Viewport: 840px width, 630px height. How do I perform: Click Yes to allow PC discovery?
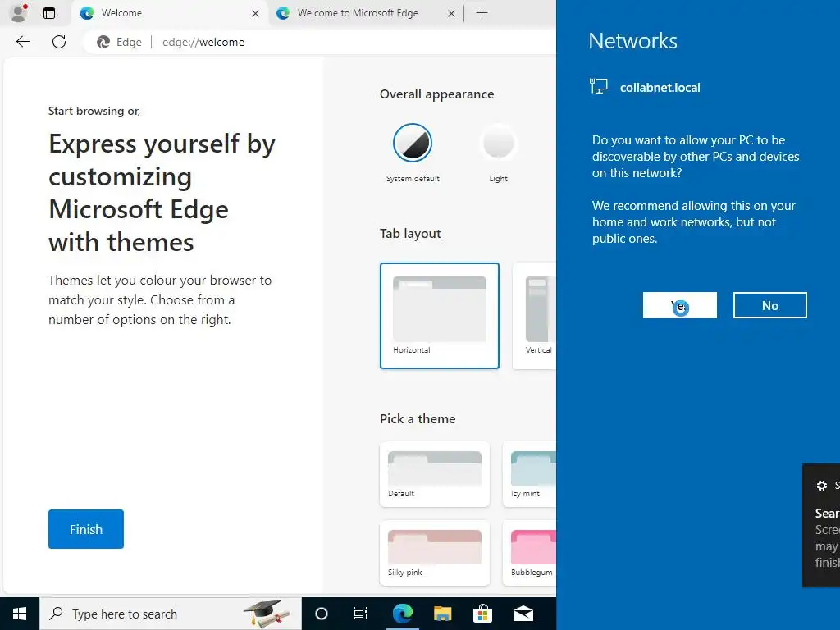[x=679, y=305]
